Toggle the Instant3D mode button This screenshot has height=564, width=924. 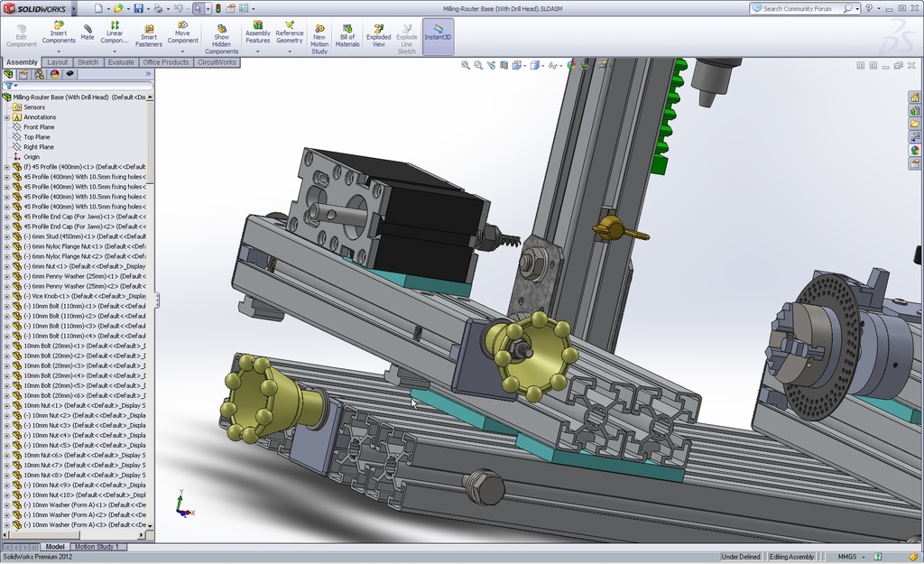pos(438,35)
